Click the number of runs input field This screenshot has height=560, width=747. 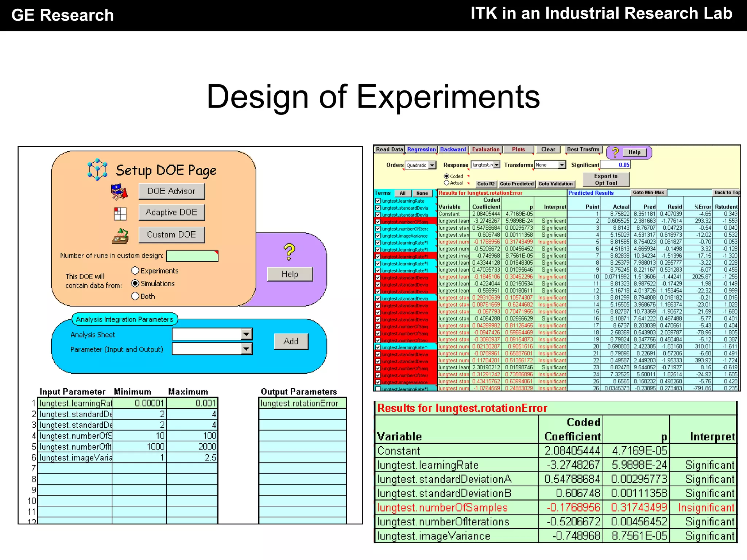tap(192, 256)
